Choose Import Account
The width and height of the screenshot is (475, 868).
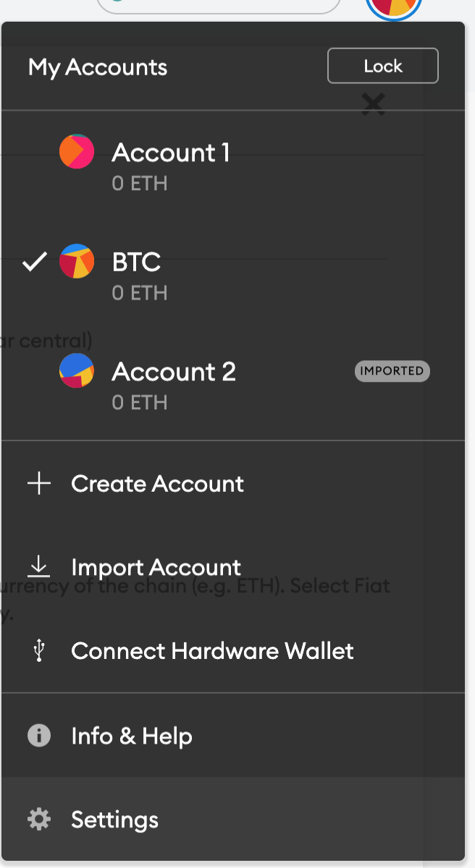tap(233, 567)
